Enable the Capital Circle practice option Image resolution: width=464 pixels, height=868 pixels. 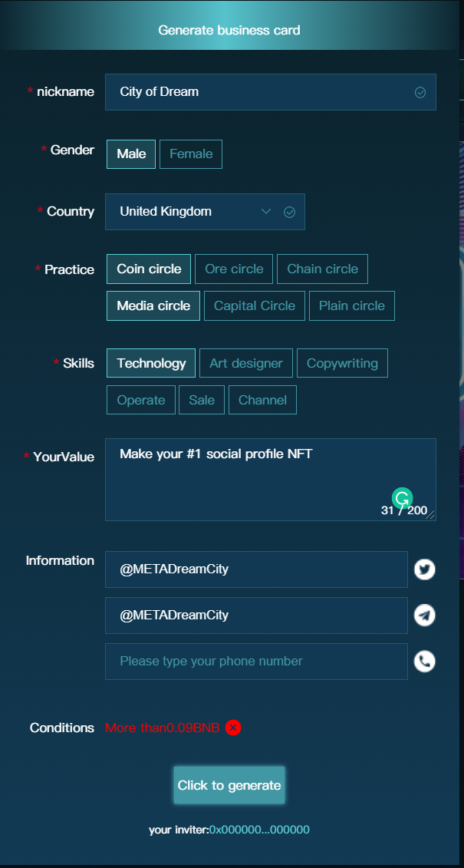click(x=255, y=306)
